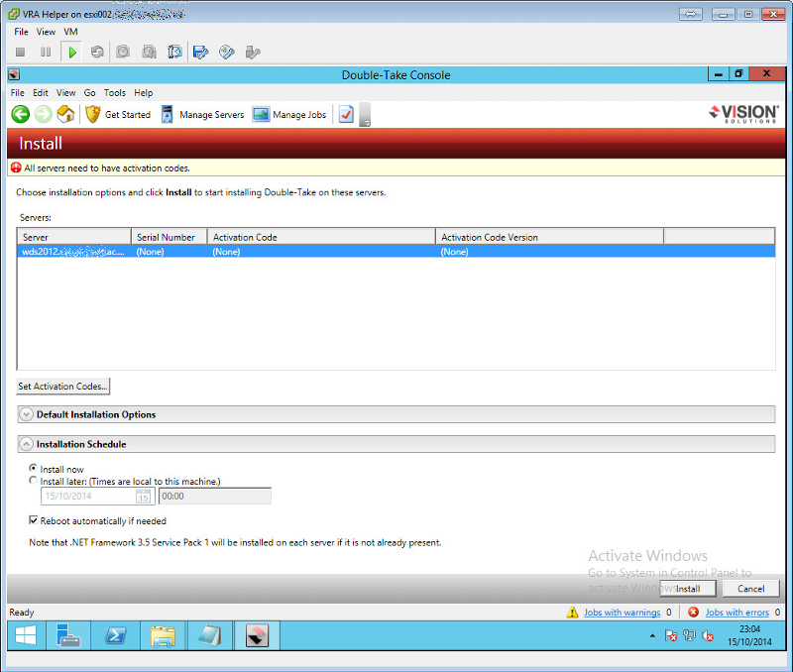This screenshot has height=672, width=793.
Task: Select the wds2012 server row
Action: 396,252
